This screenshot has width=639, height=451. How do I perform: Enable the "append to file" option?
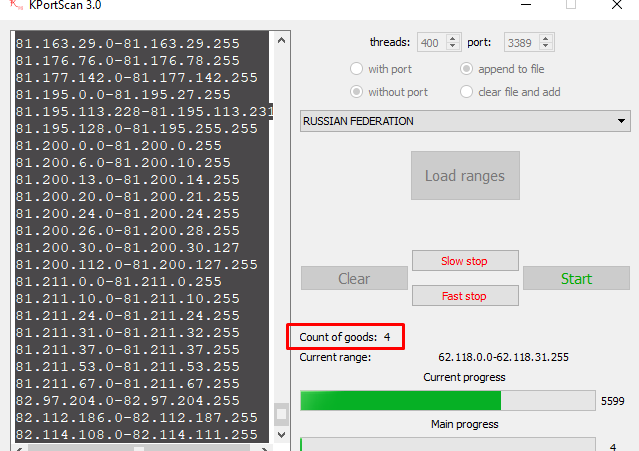467,69
